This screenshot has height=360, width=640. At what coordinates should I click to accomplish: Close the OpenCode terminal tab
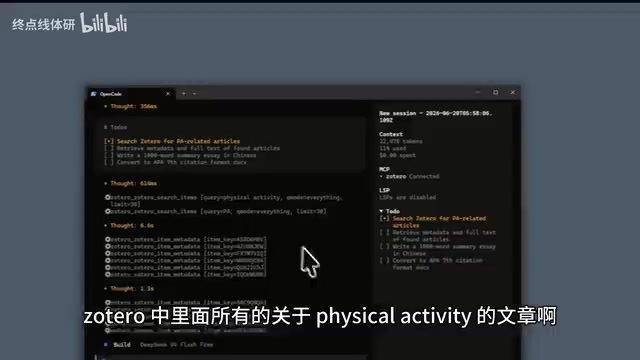168,94
